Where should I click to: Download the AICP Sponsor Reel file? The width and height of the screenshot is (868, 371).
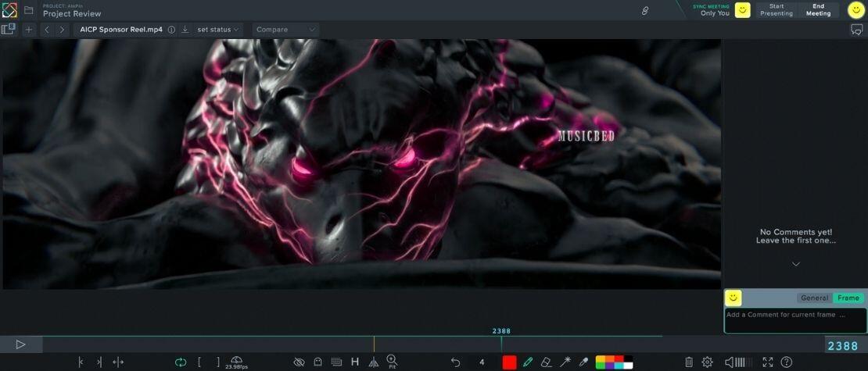point(185,30)
